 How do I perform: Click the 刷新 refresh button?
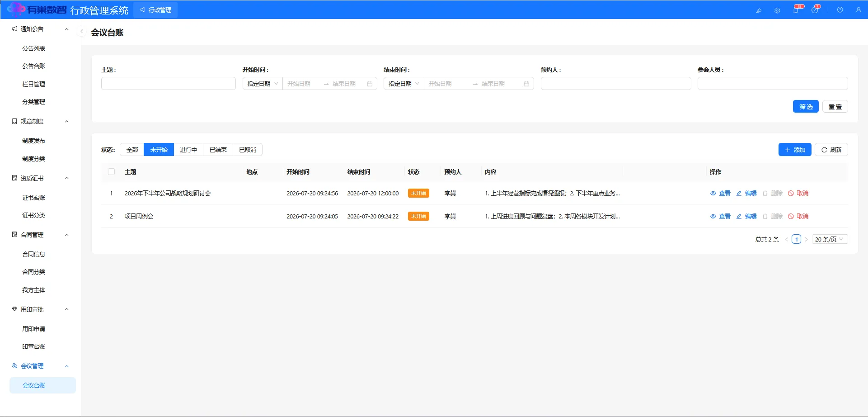click(x=831, y=150)
